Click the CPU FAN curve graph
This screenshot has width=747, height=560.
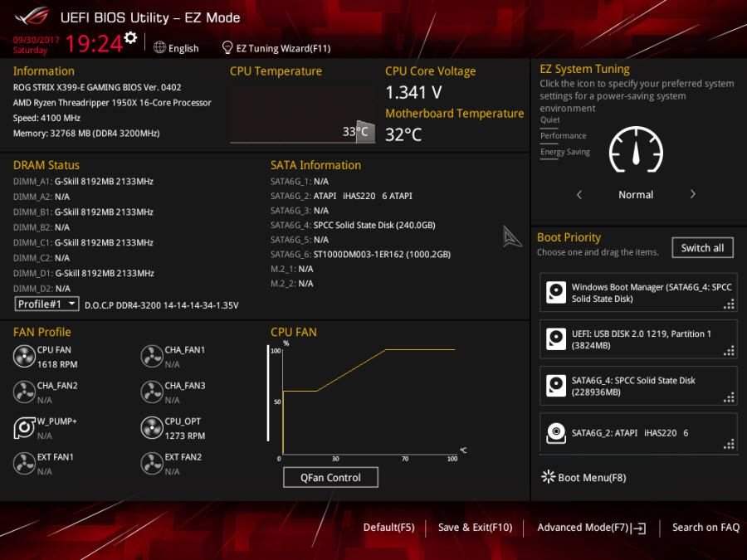(x=369, y=401)
